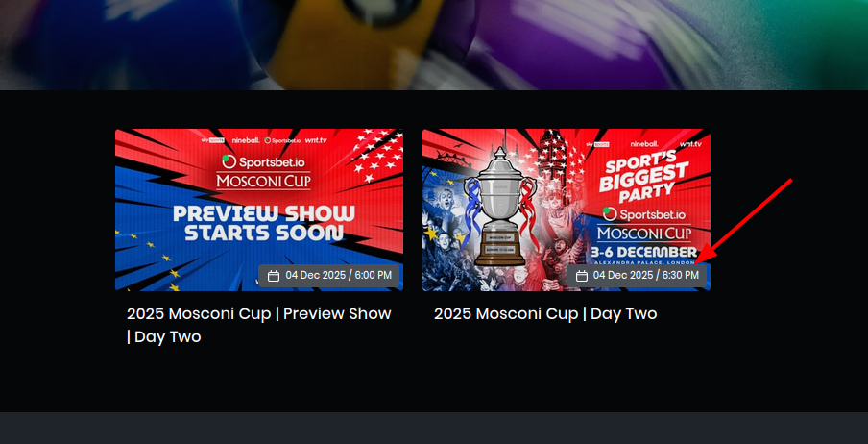Click nineball logo on Preview Show thumbnail
This screenshot has height=444, width=868.
[246, 141]
